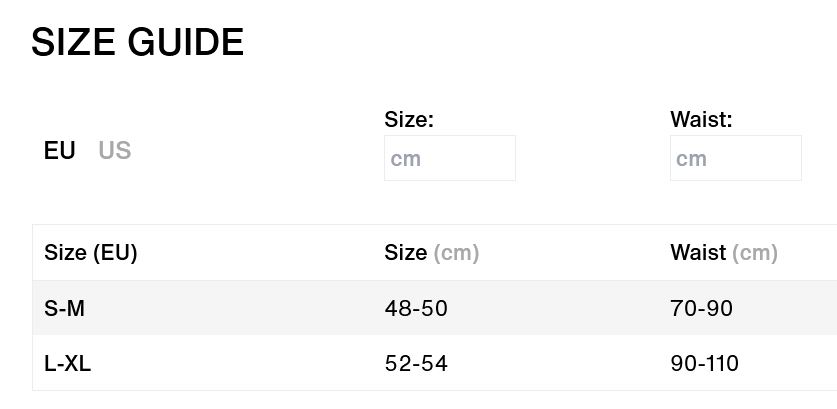Click the word SIZE in the title

73,42
